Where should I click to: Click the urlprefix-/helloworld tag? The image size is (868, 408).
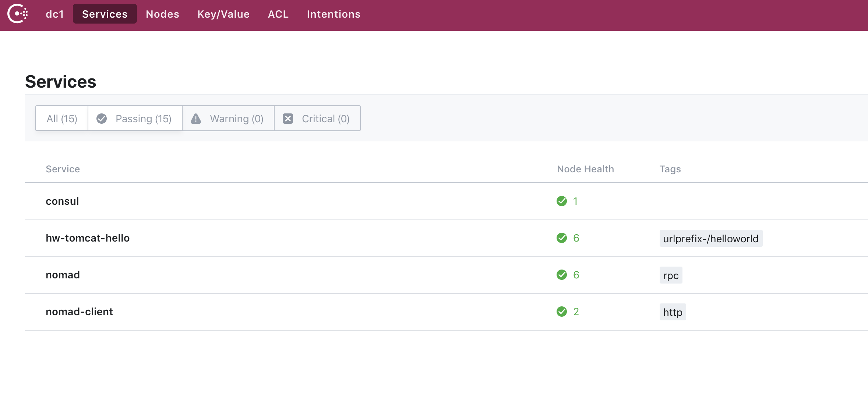pyautogui.click(x=711, y=239)
